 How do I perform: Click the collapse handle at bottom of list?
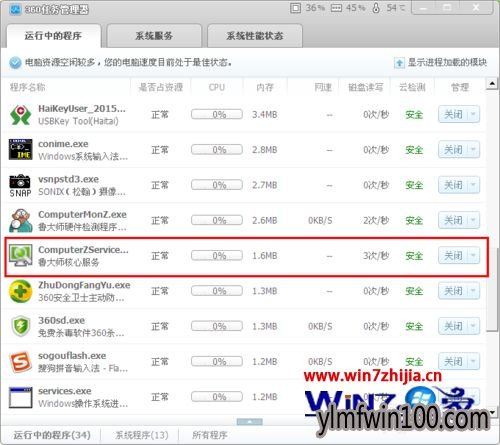[x=250, y=422]
